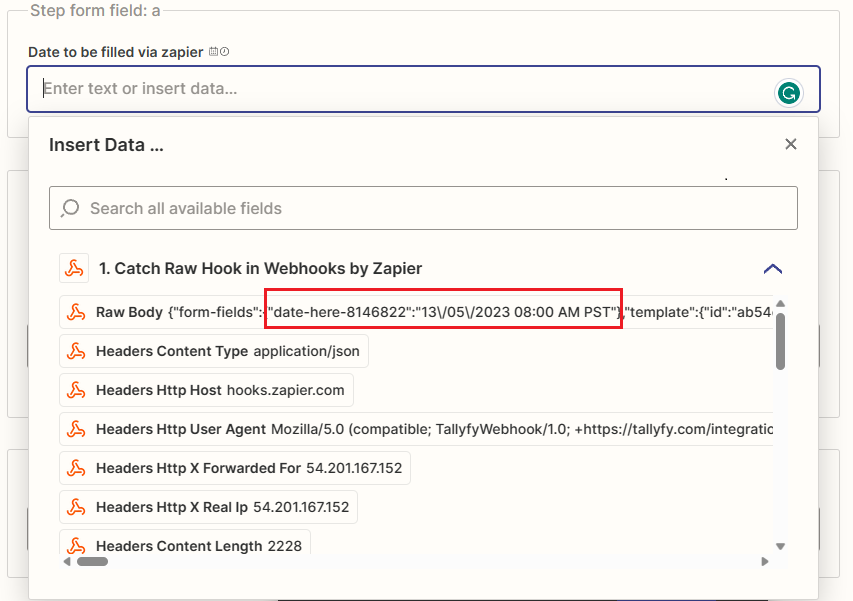Close the Insert Data dialog

791,144
